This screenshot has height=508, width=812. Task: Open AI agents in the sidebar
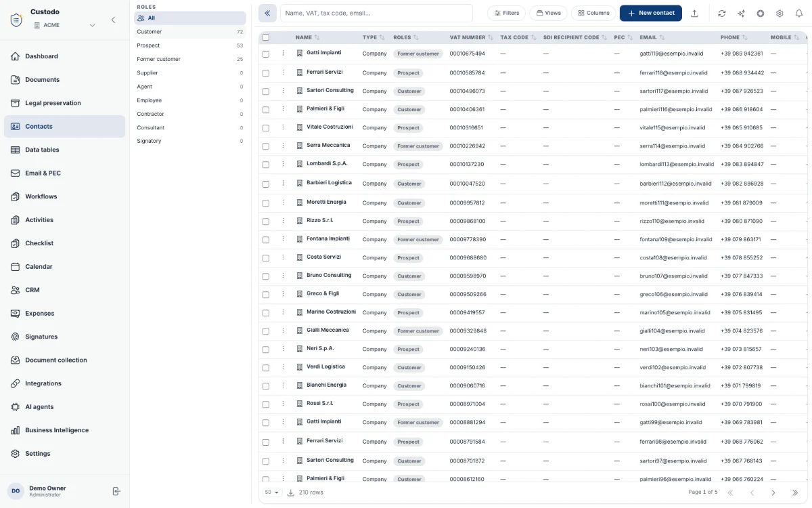click(64, 407)
